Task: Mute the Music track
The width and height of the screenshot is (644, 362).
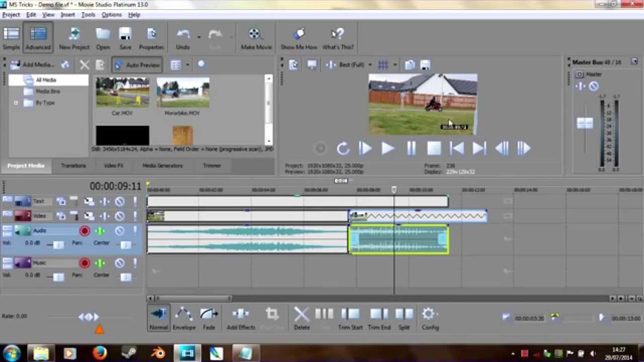Action: [120, 263]
